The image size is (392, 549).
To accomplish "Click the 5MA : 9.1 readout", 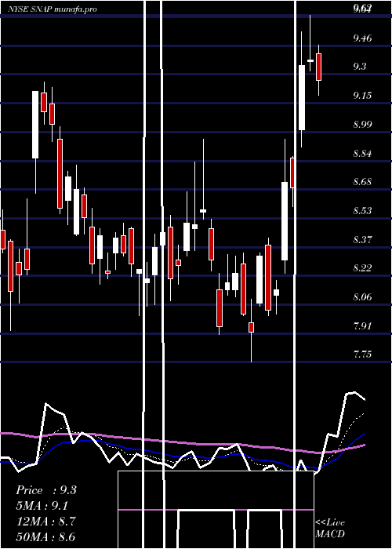I will pos(42,506).
